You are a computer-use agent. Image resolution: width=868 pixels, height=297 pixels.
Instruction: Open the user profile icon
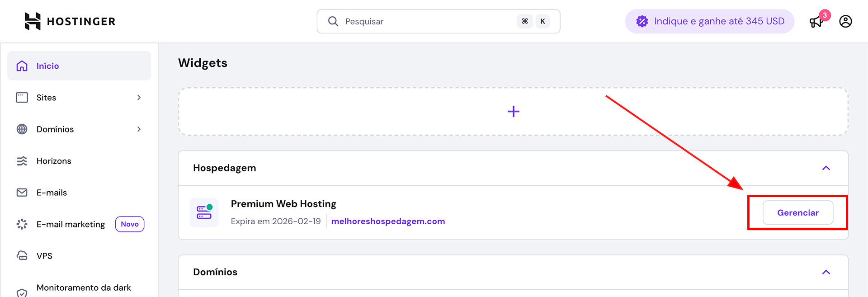point(845,21)
